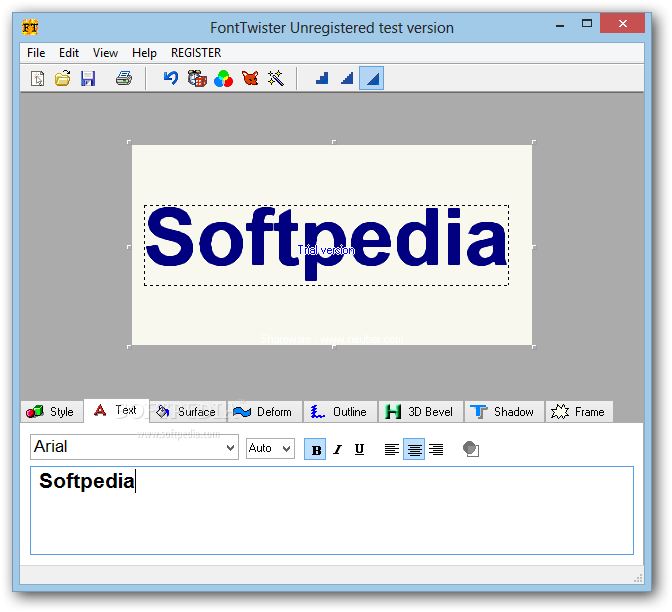Open the text color shape icon
Image resolution: width=672 pixels, height=612 pixels.
coord(471,449)
